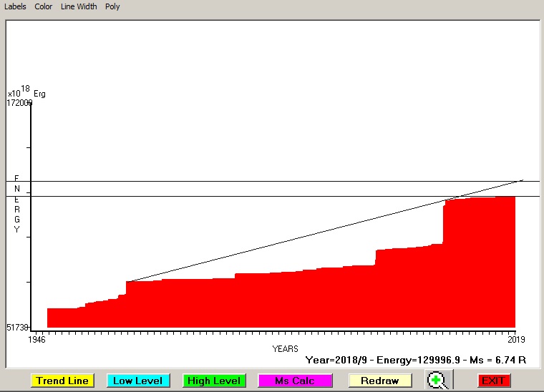This screenshot has height=392, width=544.
Task: Open the Labels menu
Action: 15,6
